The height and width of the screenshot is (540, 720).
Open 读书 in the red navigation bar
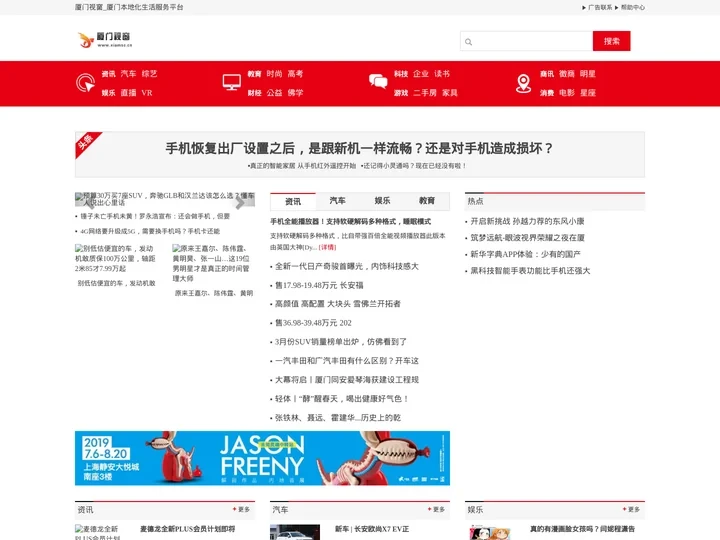[442, 74]
